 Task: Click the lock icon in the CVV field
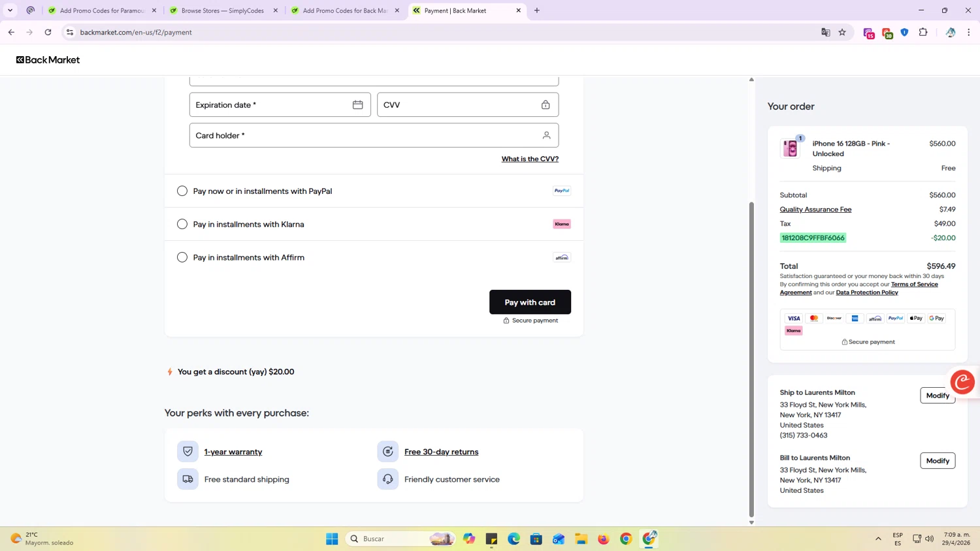tap(546, 104)
